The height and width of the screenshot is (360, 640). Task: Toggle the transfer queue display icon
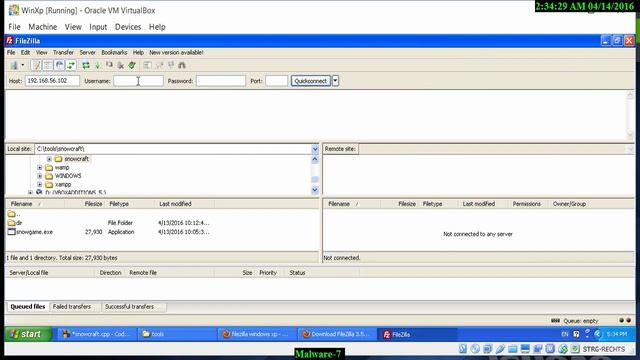coord(71,65)
